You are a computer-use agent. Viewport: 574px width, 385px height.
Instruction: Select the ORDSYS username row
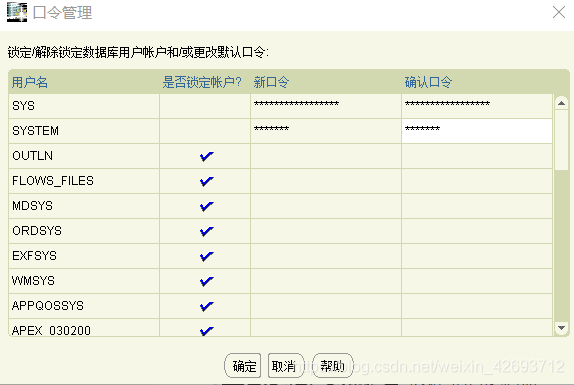click(84, 231)
